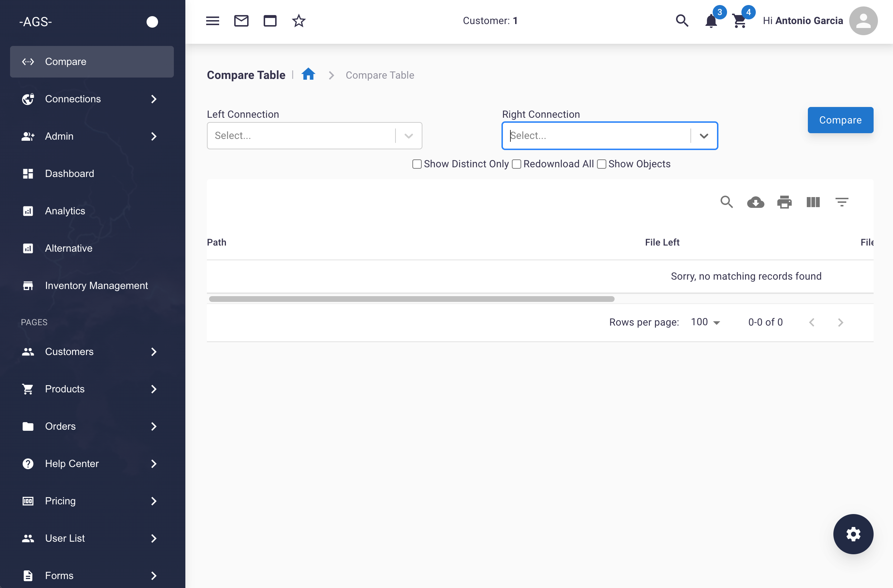This screenshot has height=588, width=893.
Task: Open the floating settings gear button
Action: click(853, 534)
